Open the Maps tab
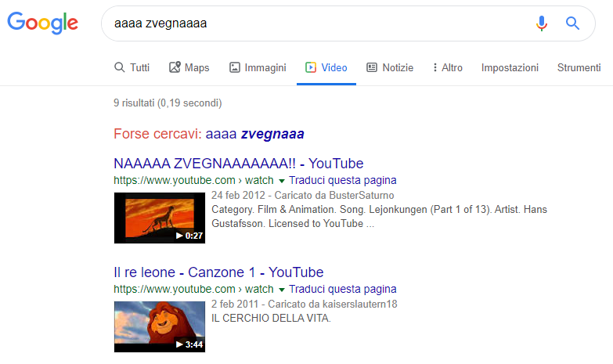This screenshot has width=613, height=364. click(x=189, y=67)
